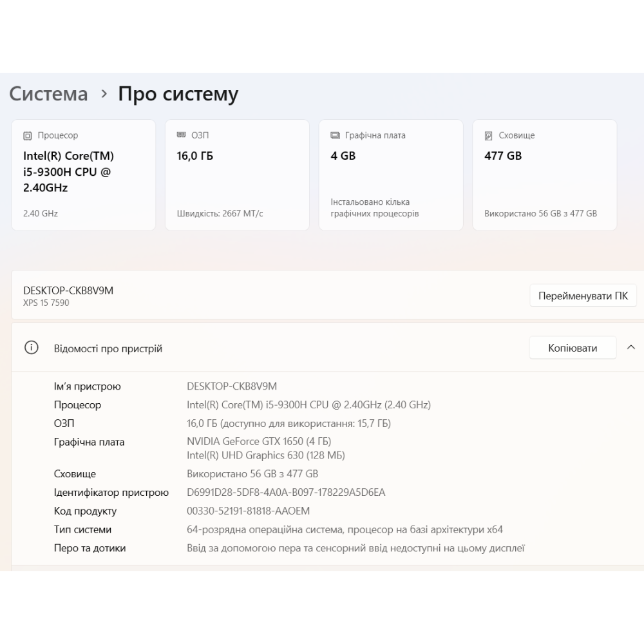
Task: Open the Графічна плата 4 GB card
Action: [391, 175]
